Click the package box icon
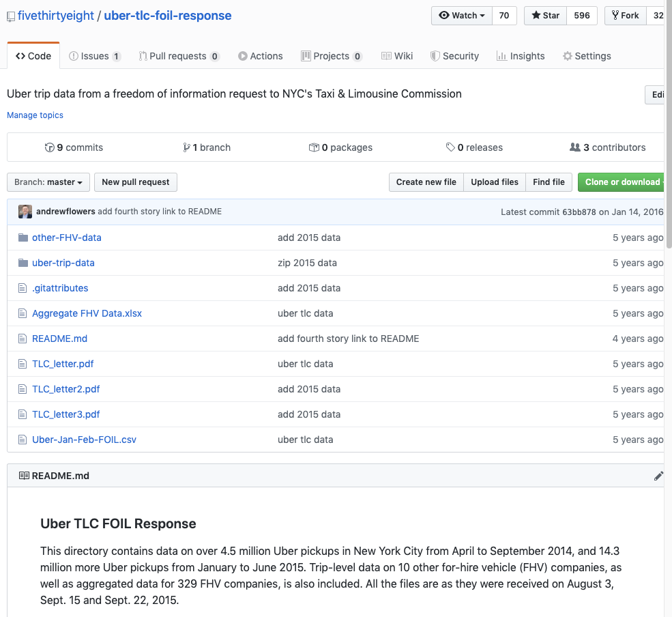The image size is (672, 617). [x=314, y=147]
